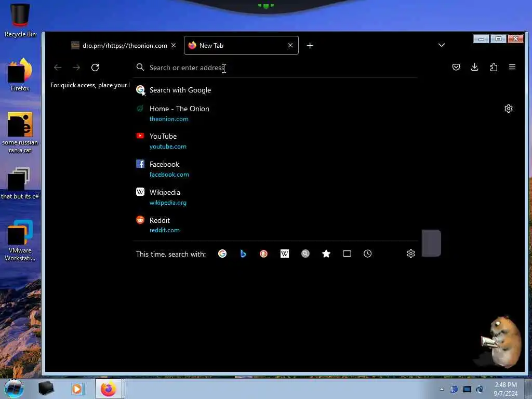
Task: Open the Firefox hamburger menu
Action: [x=512, y=67]
